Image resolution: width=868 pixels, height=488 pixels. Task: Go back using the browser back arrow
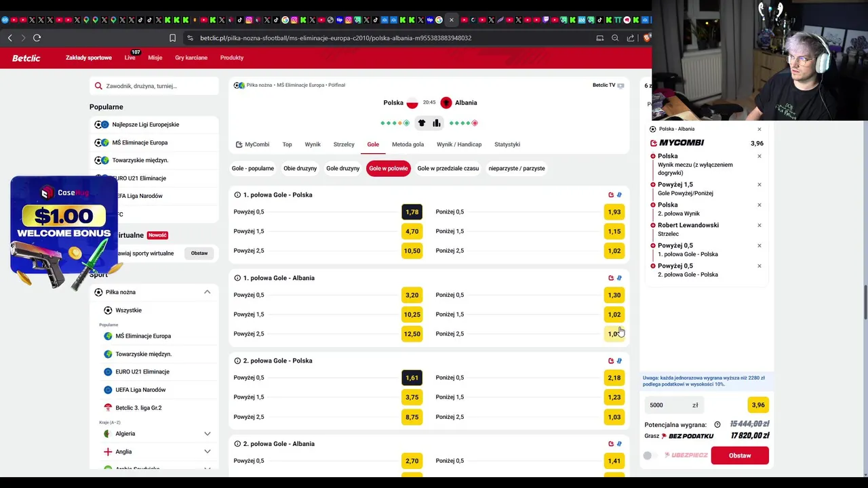[9, 38]
